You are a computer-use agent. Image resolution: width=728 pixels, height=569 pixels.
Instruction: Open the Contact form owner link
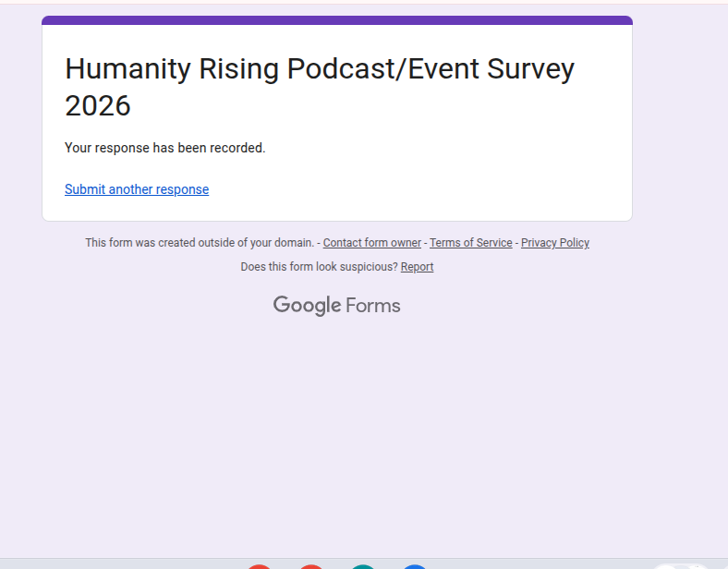point(371,243)
